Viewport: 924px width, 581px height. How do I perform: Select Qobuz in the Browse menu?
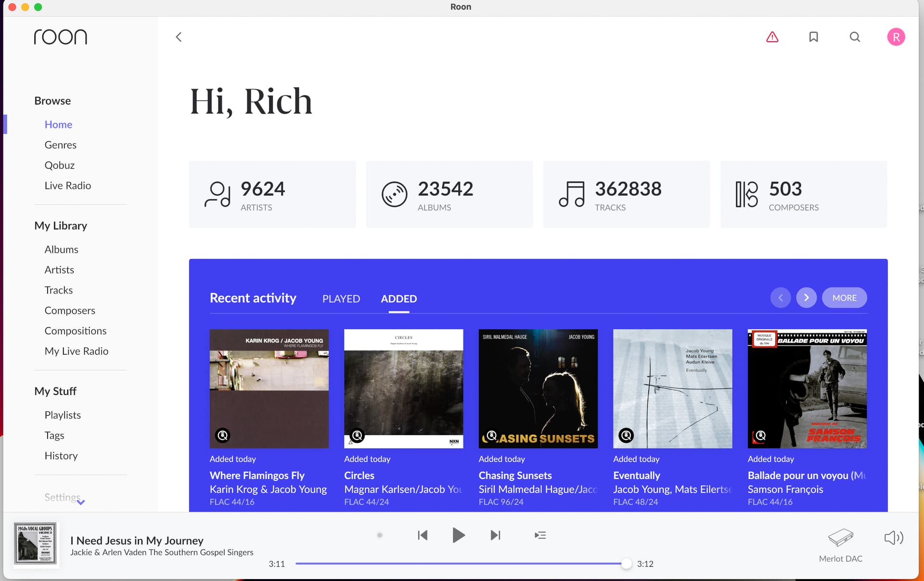point(60,165)
